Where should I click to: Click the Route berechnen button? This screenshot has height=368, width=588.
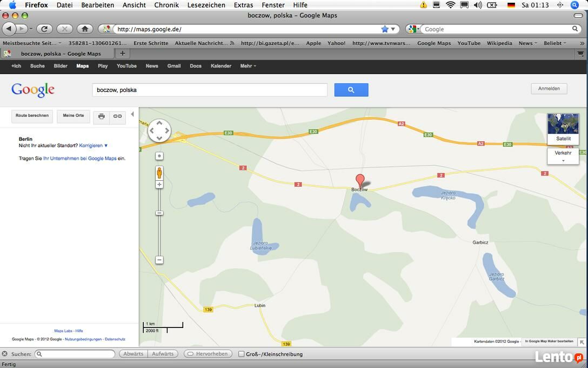32,116
